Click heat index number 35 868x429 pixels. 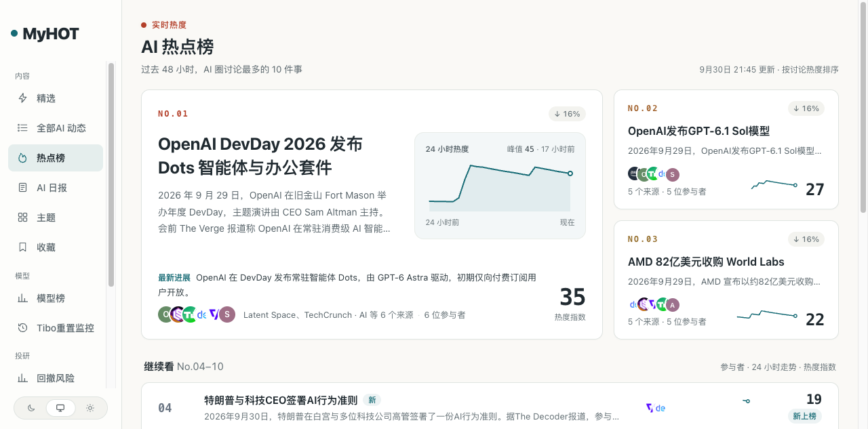(572, 298)
